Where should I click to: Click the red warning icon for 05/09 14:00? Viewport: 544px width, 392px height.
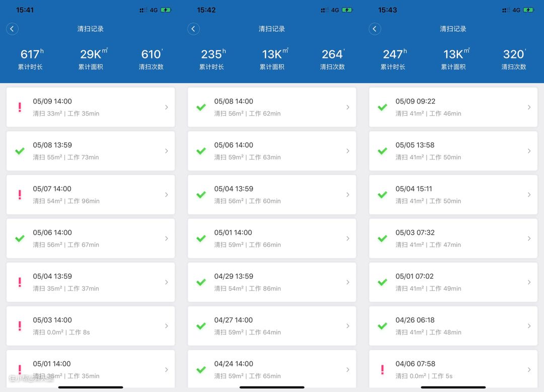(x=20, y=107)
